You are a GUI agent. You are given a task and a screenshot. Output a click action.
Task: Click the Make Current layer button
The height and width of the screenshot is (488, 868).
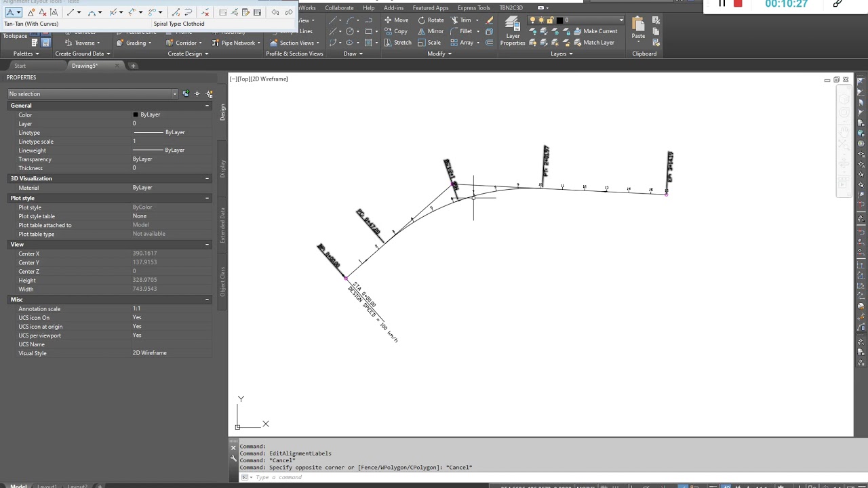(x=595, y=31)
